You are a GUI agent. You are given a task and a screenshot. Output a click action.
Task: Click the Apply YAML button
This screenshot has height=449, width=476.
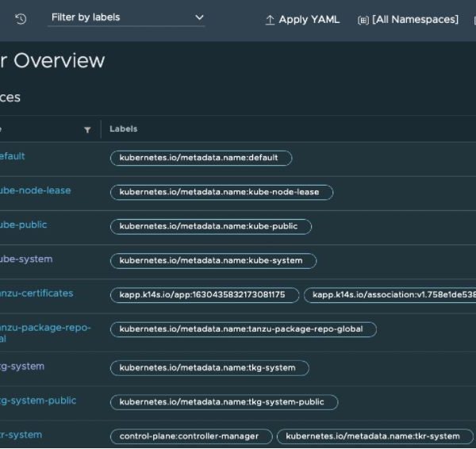301,20
